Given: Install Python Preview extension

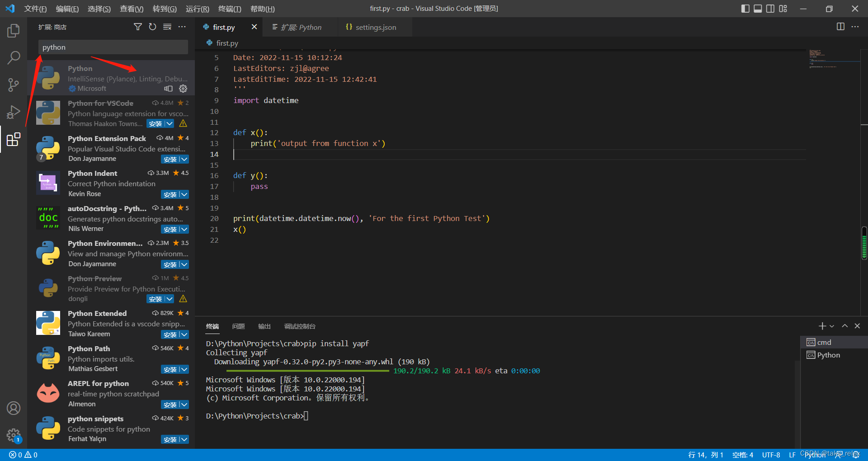Looking at the screenshot, I should [156, 299].
